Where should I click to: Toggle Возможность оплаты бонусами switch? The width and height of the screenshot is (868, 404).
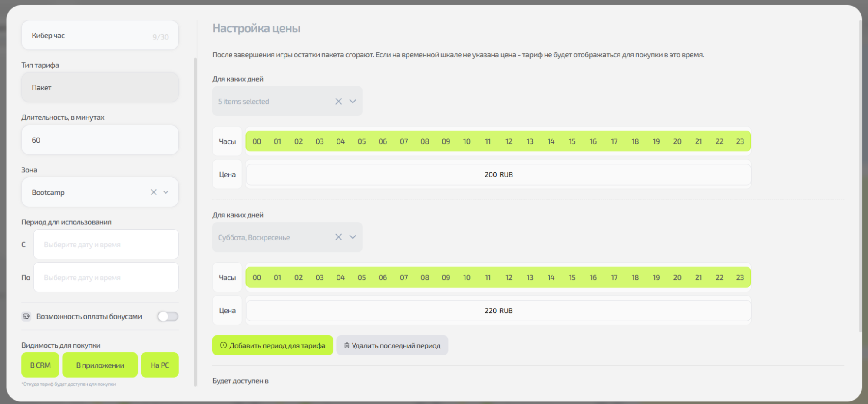[168, 316]
